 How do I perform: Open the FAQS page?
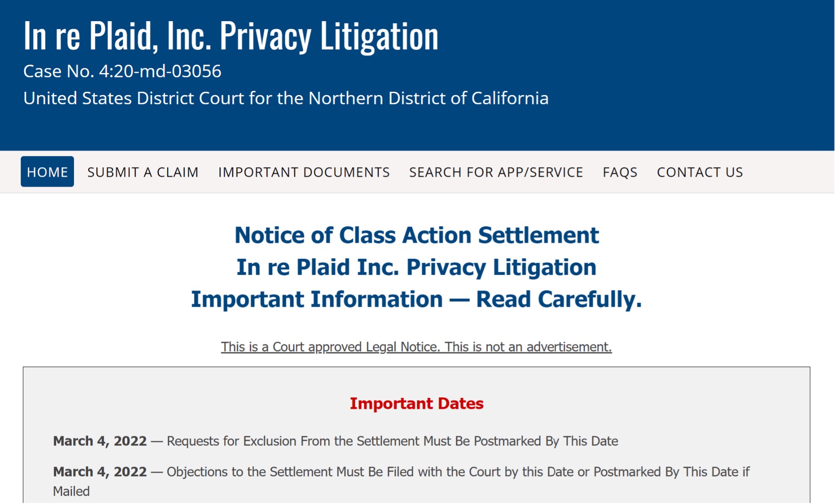[620, 172]
